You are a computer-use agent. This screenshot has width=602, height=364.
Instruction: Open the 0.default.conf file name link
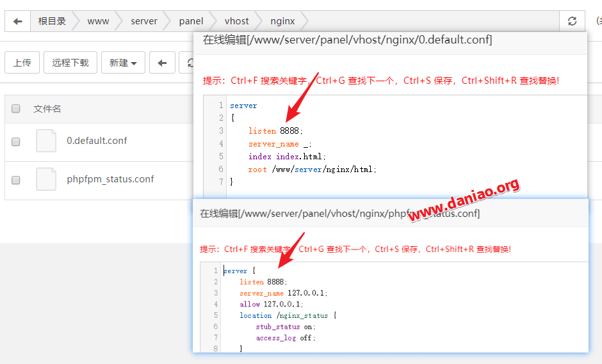click(97, 141)
